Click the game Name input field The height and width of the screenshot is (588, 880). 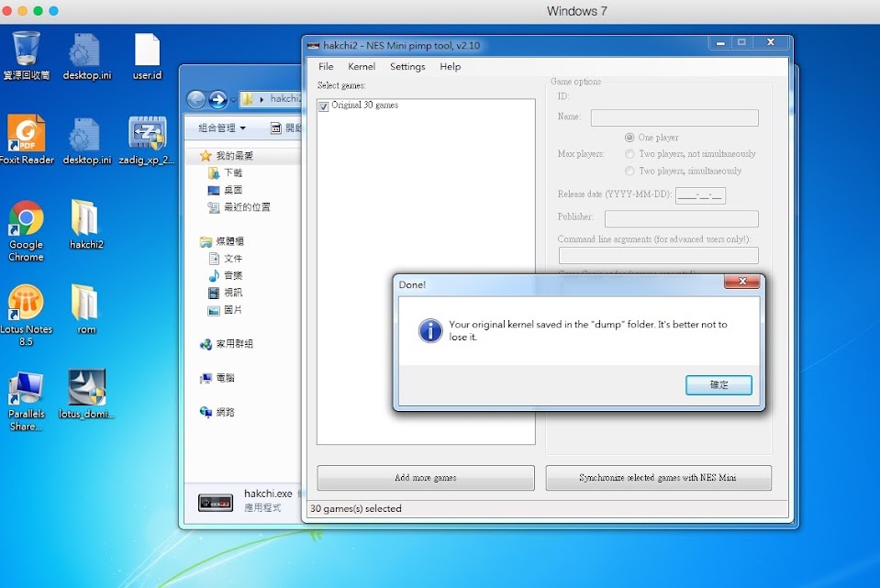(674, 117)
